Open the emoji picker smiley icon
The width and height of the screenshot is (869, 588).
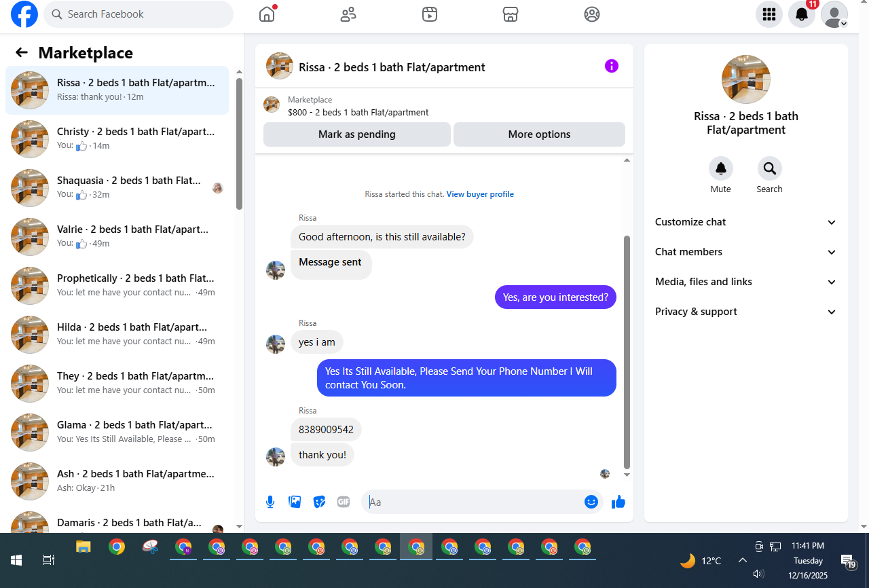pos(591,502)
